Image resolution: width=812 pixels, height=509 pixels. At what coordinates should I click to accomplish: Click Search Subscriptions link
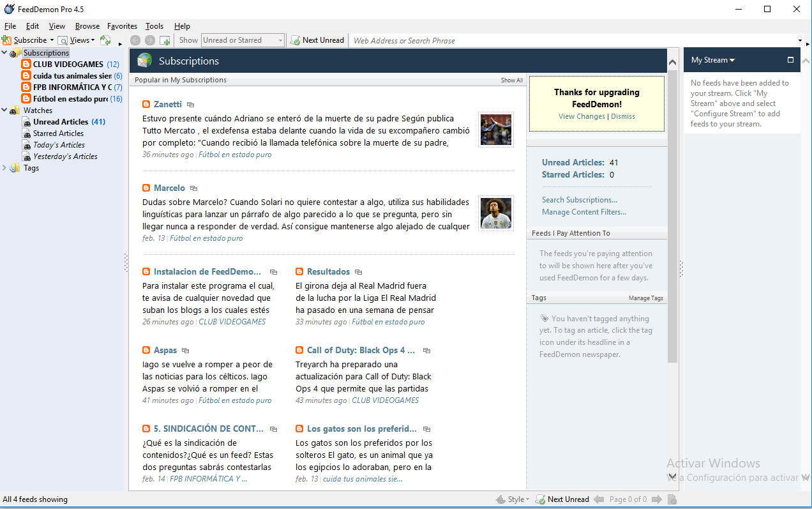(580, 200)
